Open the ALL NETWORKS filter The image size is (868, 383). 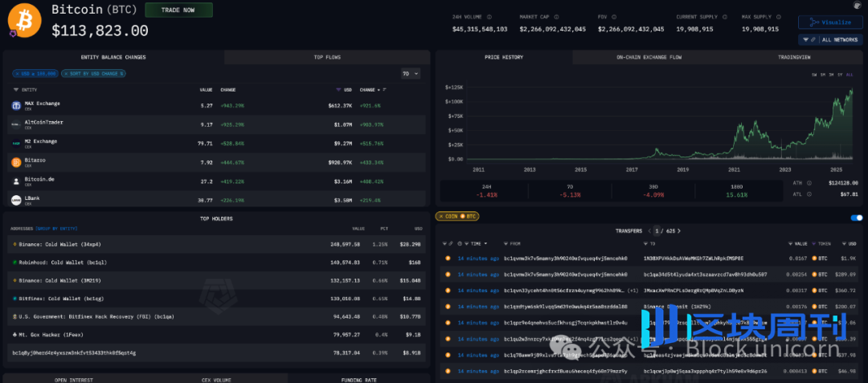point(829,40)
